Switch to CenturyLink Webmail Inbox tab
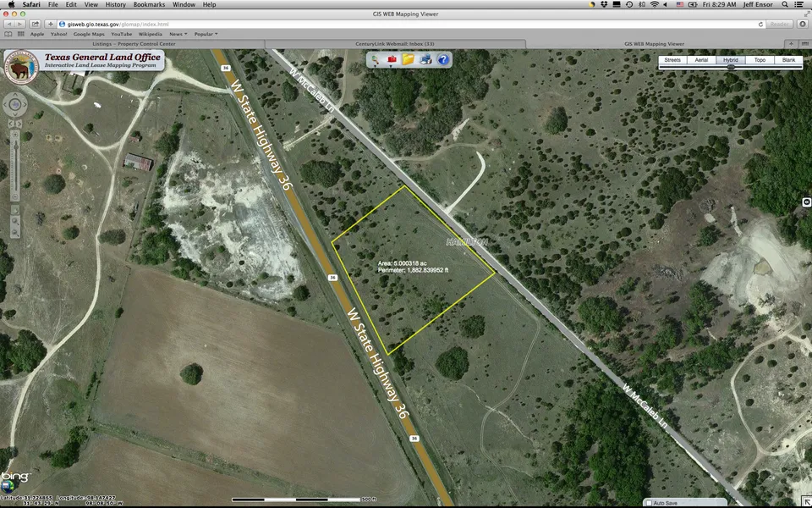Screen dimensions: 812x508 pos(395,43)
